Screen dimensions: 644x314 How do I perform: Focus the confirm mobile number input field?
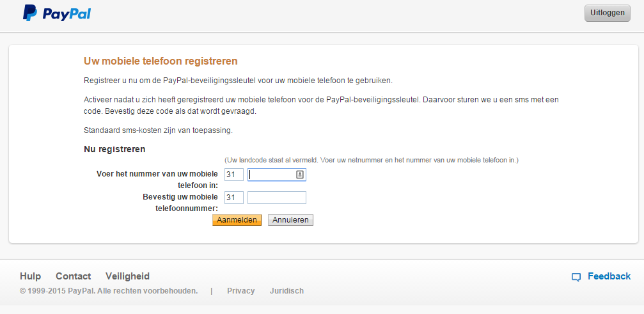point(277,198)
